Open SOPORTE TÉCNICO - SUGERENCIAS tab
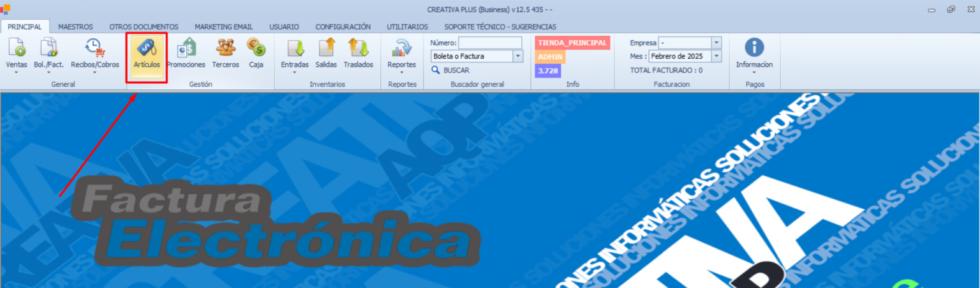The image size is (980, 288). pos(500,27)
